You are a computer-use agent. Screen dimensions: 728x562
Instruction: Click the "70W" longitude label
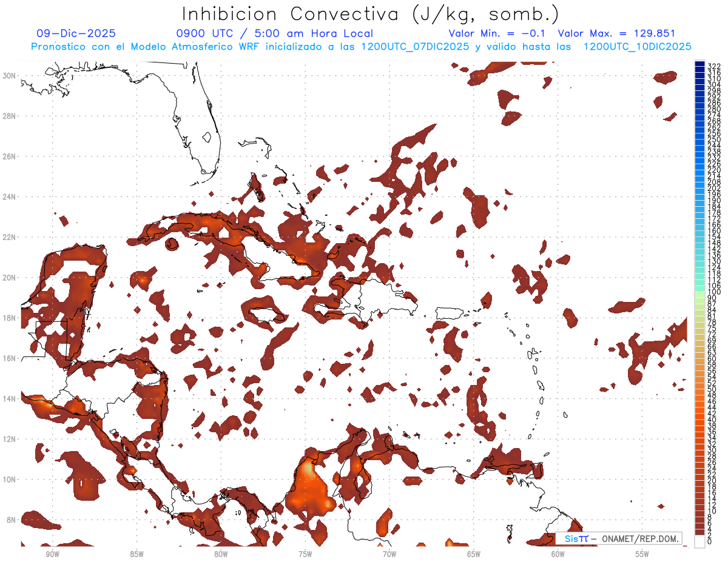pyautogui.click(x=389, y=555)
